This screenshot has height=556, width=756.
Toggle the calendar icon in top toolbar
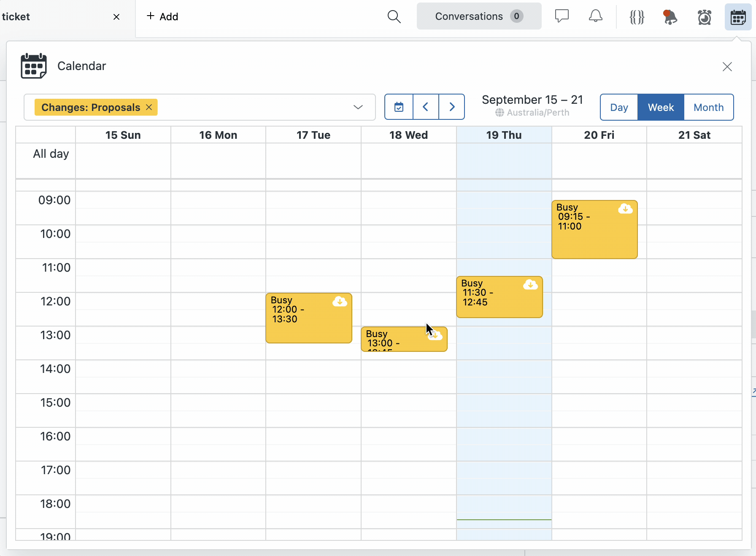click(x=738, y=17)
